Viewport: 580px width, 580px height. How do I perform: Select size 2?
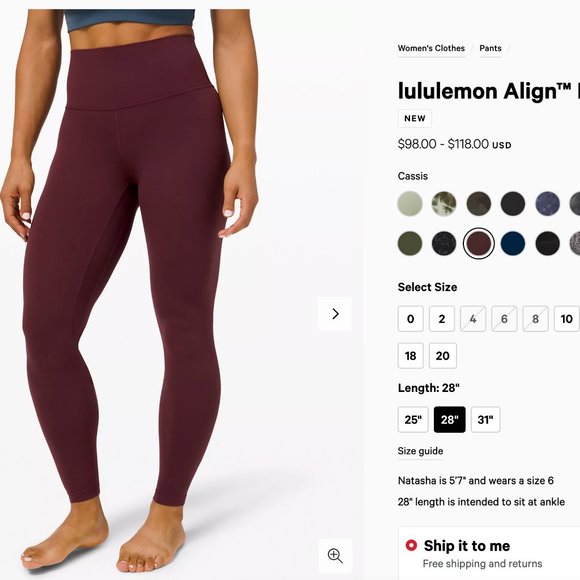tap(442, 318)
